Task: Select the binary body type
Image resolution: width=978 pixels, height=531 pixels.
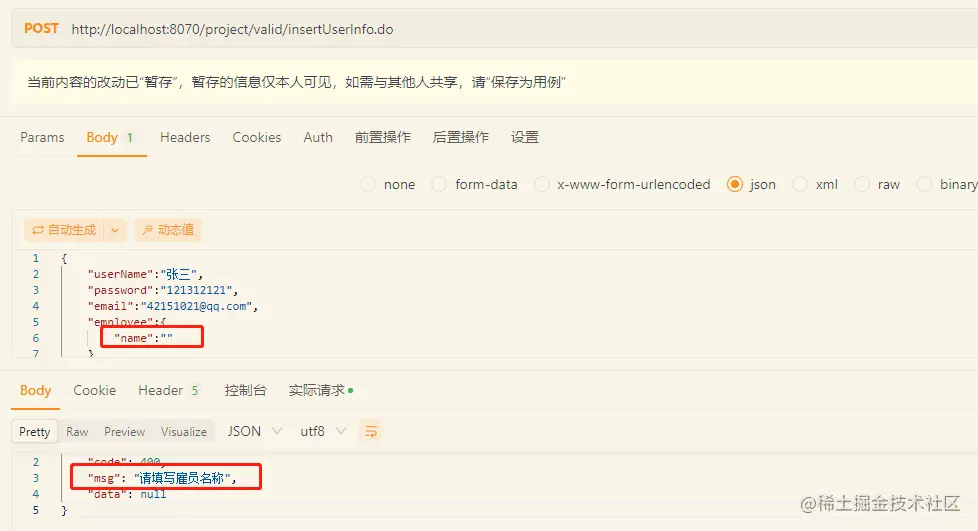Action: click(x=947, y=184)
